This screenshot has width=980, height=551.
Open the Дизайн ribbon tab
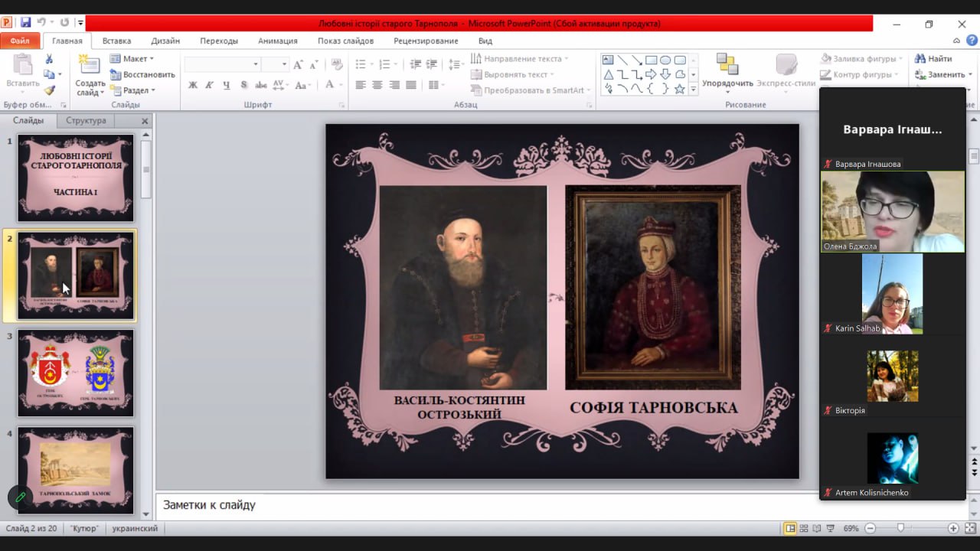pos(165,41)
